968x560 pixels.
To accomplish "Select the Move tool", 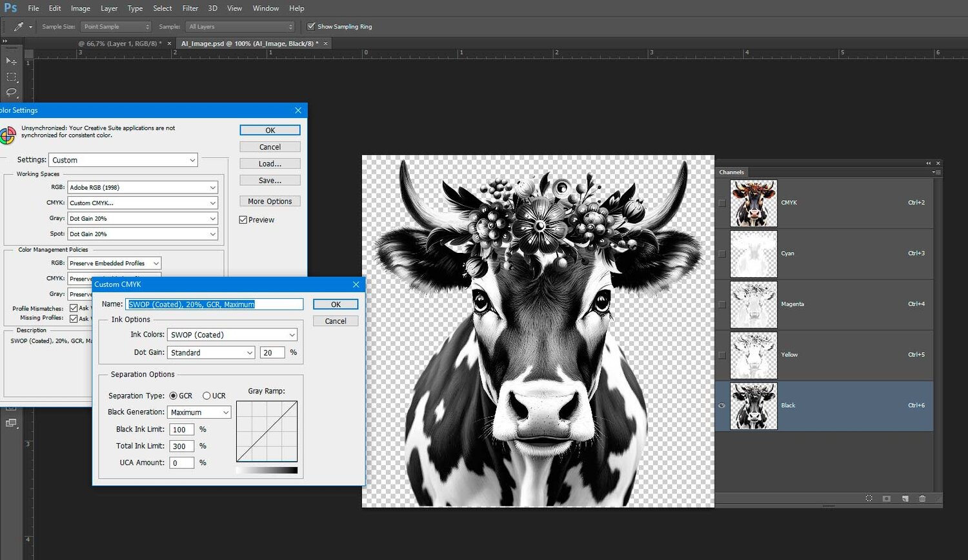I will (x=11, y=61).
